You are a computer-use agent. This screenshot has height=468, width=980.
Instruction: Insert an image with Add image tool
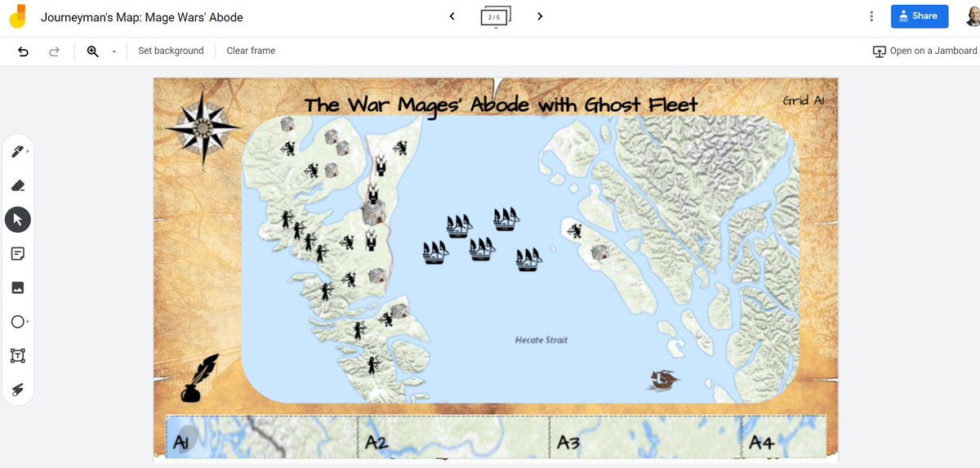pyautogui.click(x=18, y=287)
